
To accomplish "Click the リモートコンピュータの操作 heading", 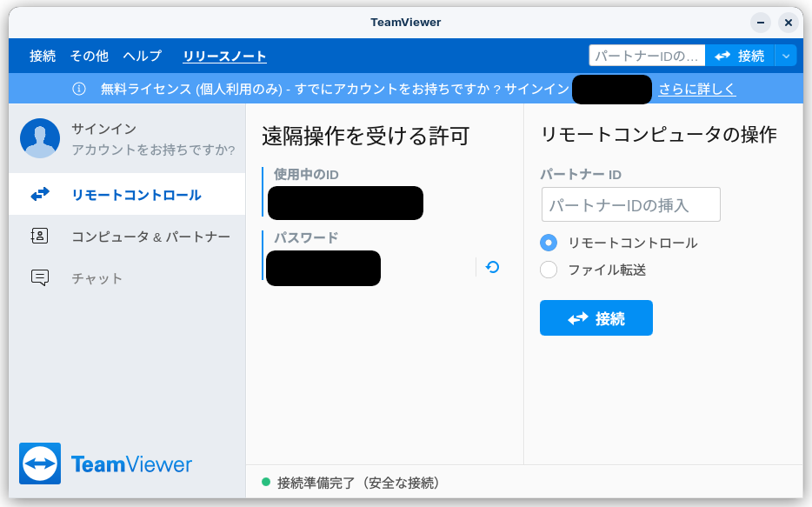I will [658, 135].
